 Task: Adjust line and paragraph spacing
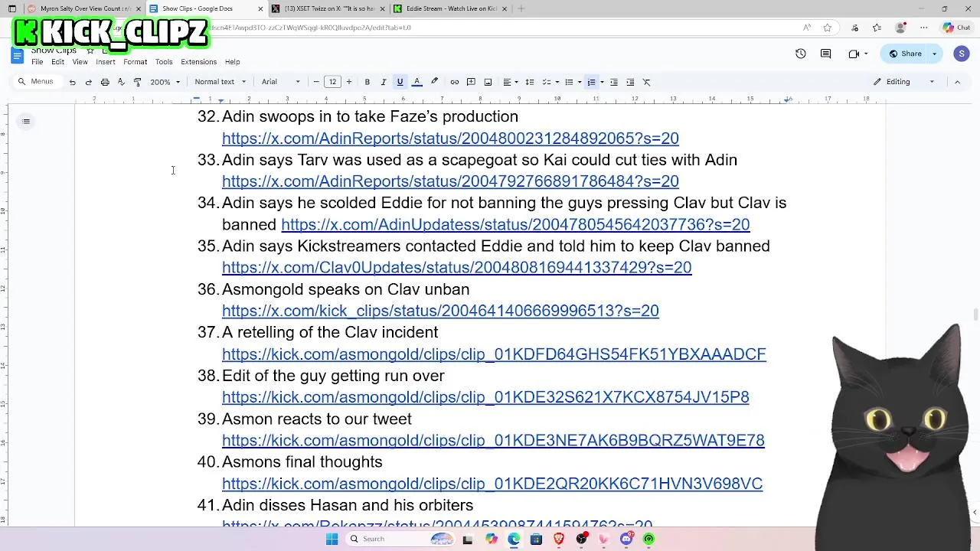529,82
